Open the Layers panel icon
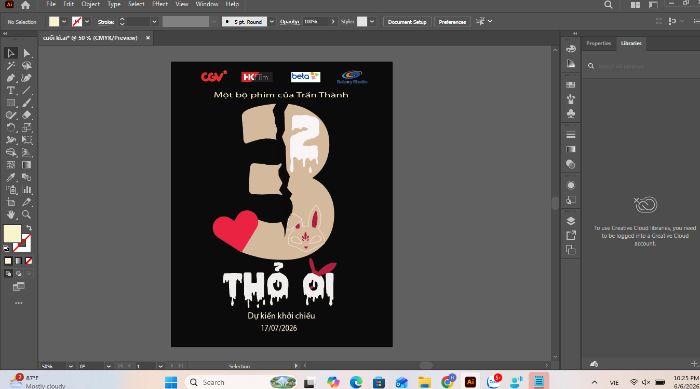The height and width of the screenshot is (389, 700). pyautogui.click(x=571, y=221)
